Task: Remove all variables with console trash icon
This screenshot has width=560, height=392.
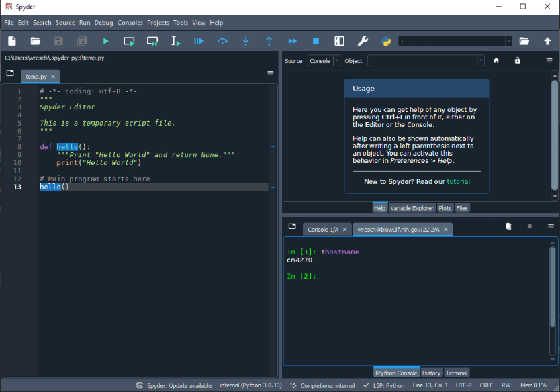Action: click(508, 227)
